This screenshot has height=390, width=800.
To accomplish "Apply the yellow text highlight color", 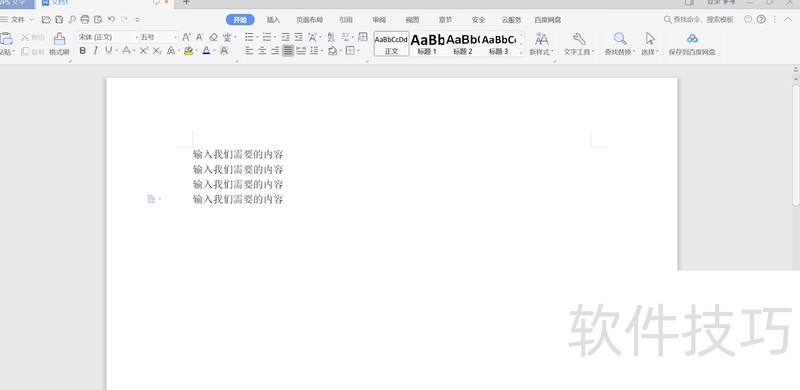I will [x=188, y=51].
